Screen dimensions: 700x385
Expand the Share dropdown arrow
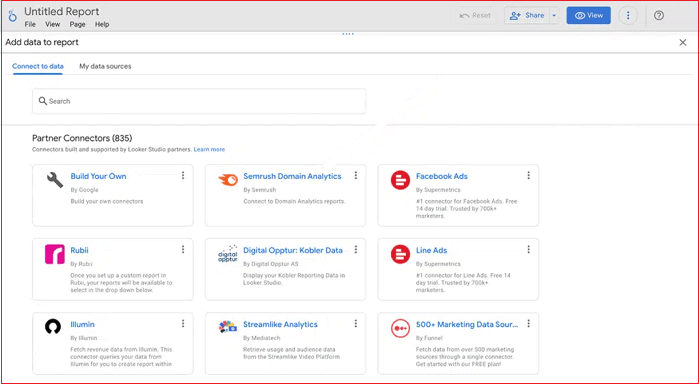click(x=554, y=15)
